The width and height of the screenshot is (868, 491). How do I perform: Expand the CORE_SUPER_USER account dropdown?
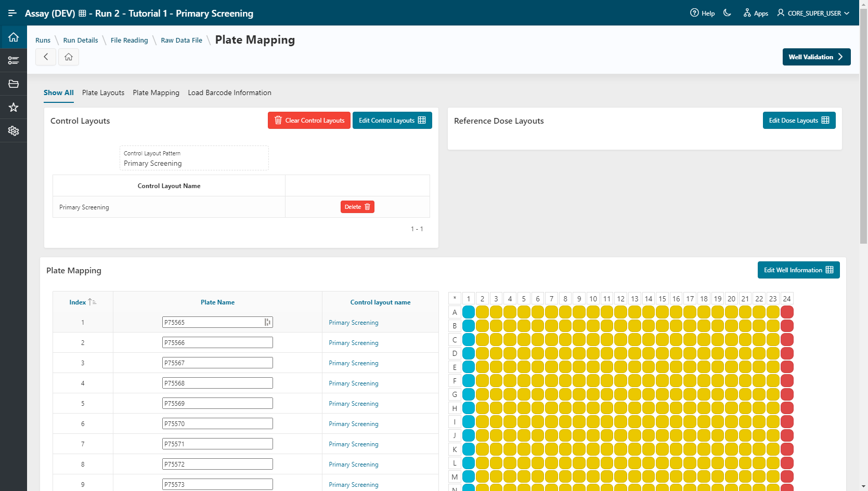(x=813, y=13)
